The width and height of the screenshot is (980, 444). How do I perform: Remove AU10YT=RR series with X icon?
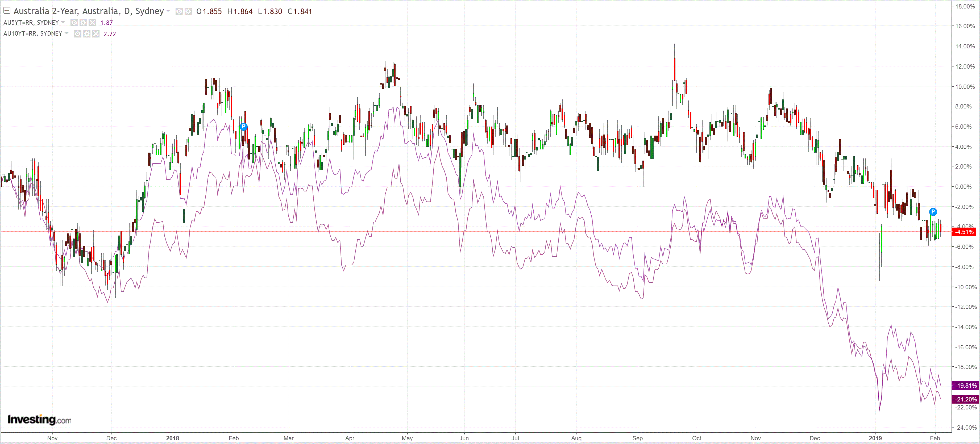point(95,34)
